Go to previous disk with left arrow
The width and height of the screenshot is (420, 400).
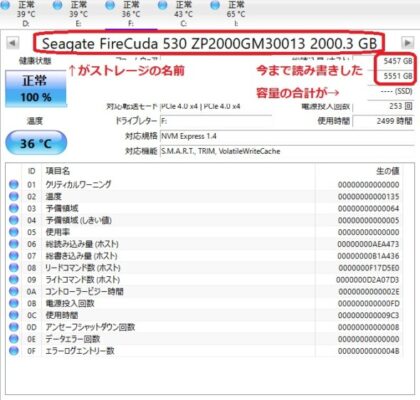pyautogui.click(x=12, y=43)
